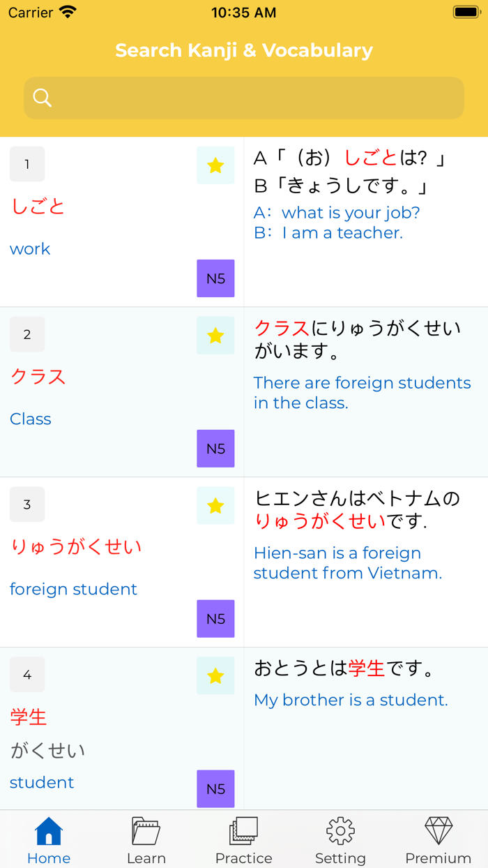Tap the Practice flashcards icon

[243, 831]
